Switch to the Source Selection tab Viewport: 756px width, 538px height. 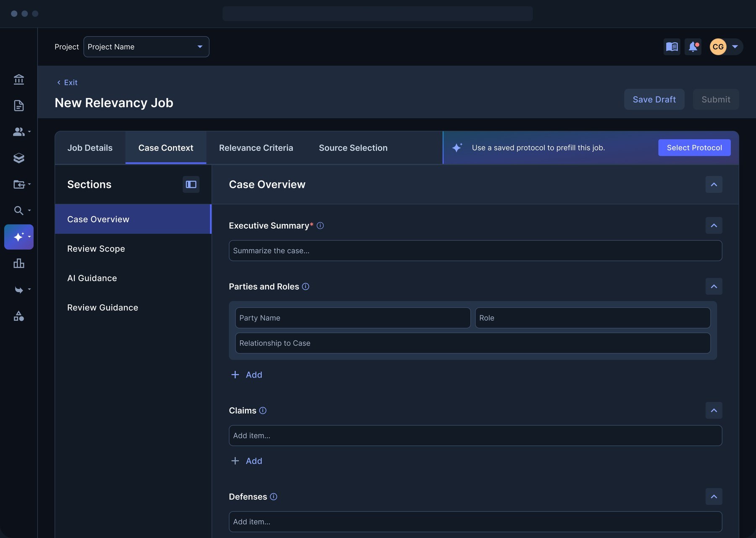pos(353,148)
